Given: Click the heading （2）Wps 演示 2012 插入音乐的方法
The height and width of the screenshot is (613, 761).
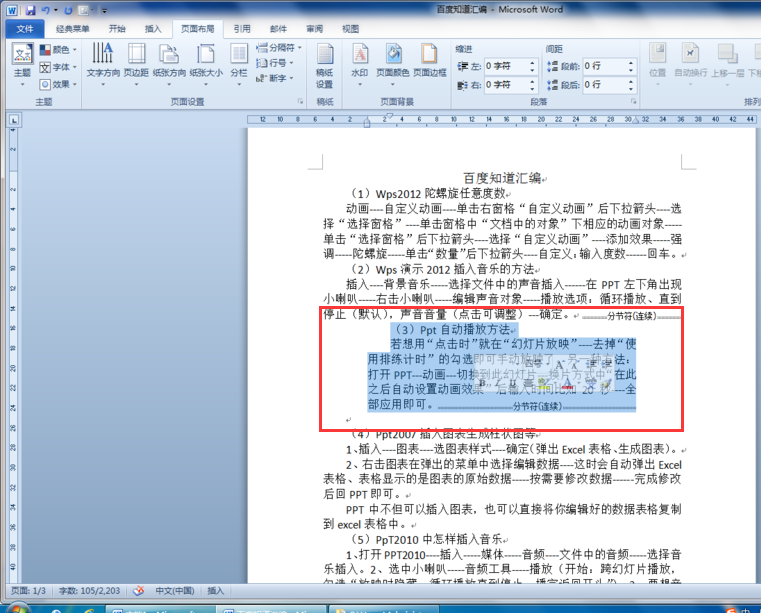Looking at the screenshot, I should (442, 269).
